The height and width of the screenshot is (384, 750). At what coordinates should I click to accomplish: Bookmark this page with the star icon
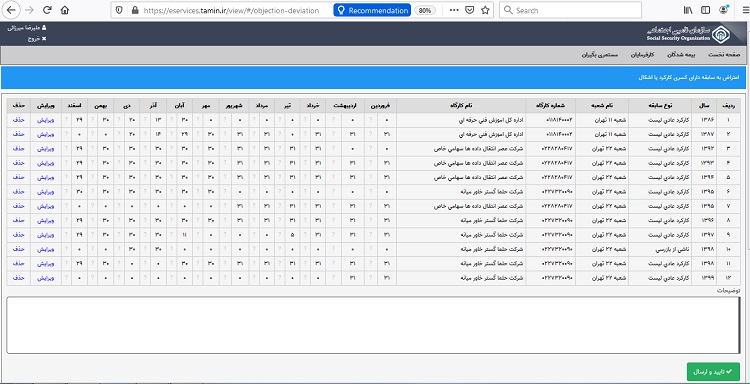click(485, 10)
